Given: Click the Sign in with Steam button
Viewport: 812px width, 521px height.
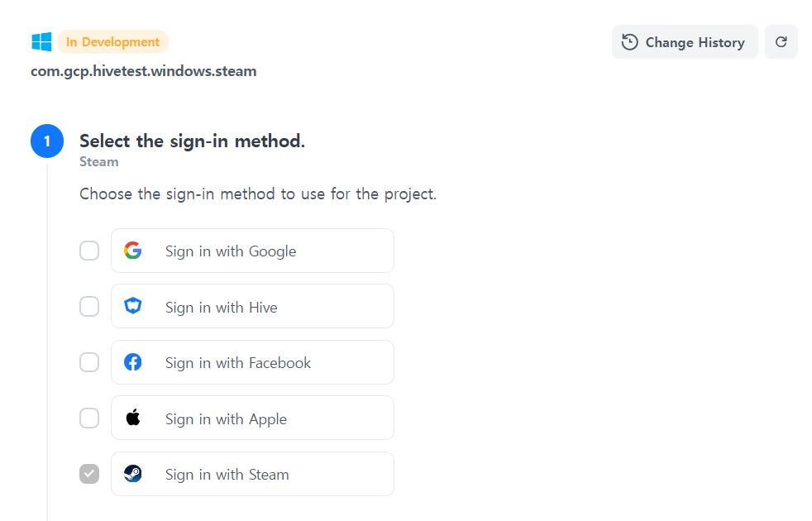Looking at the screenshot, I should point(252,474).
